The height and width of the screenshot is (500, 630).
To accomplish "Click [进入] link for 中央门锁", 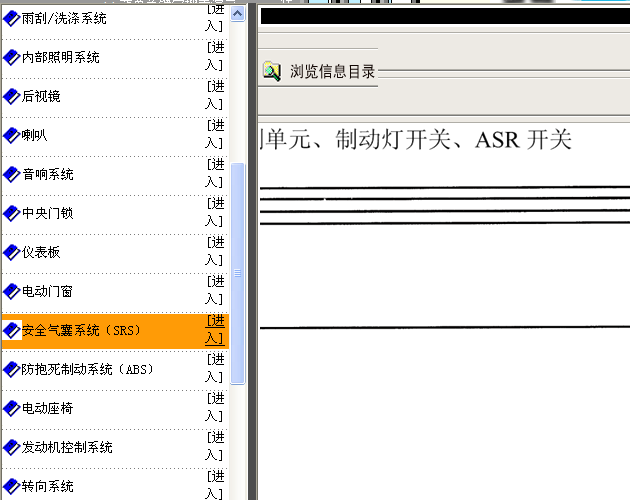I will (215, 213).
